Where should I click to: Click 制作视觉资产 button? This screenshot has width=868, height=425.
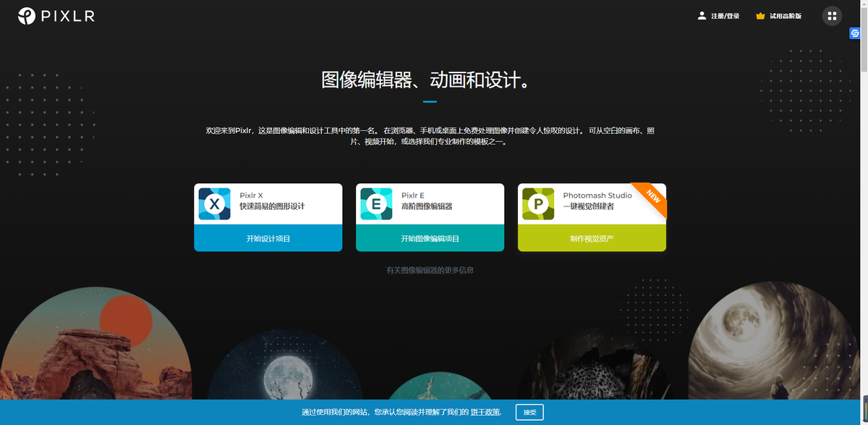(592, 238)
